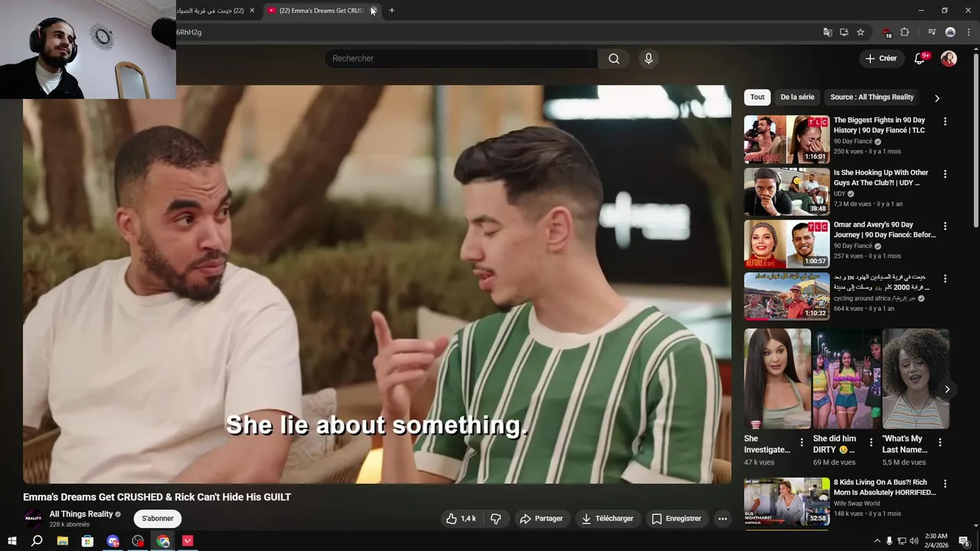
Task: Open the red extension with badge 18
Action: point(887,32)
